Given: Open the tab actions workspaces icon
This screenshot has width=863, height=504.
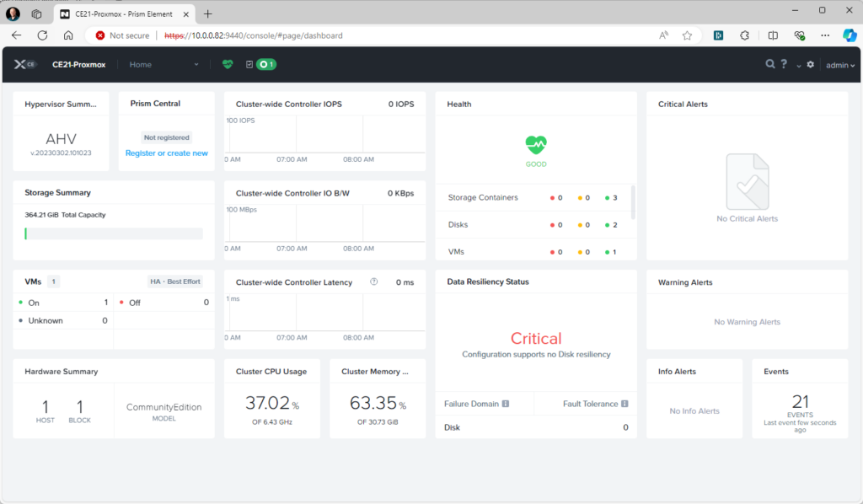Looking at the screenshot, I should (x=37, y=13).
